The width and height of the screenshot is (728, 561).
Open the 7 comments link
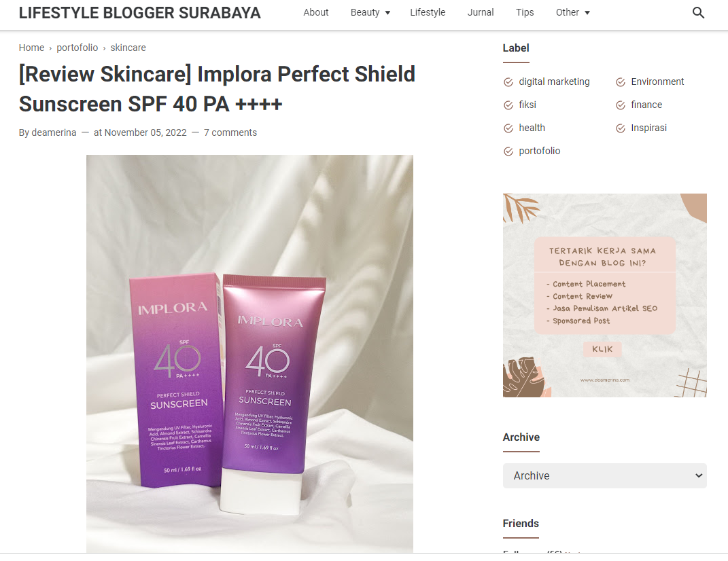230,132
